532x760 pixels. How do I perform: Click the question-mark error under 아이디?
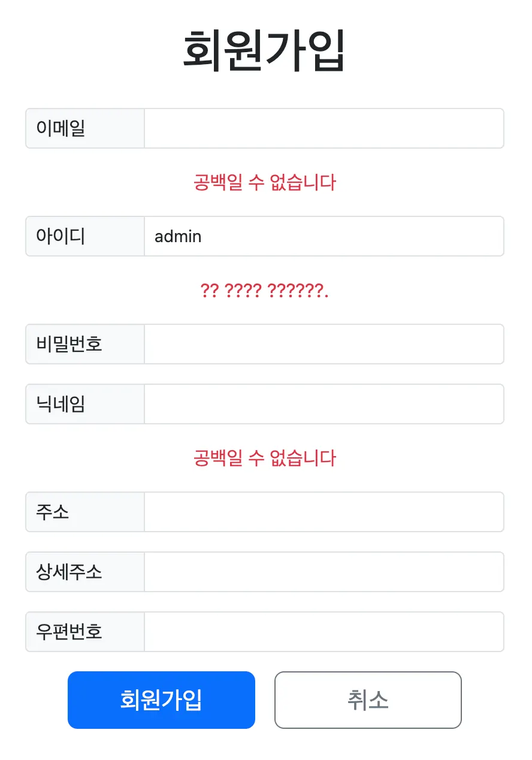point(264,291)
